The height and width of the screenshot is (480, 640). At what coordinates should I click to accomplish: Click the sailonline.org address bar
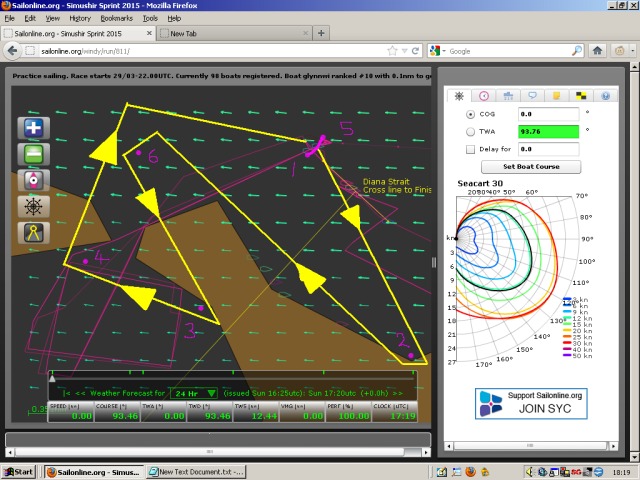[x=212, y=51]
